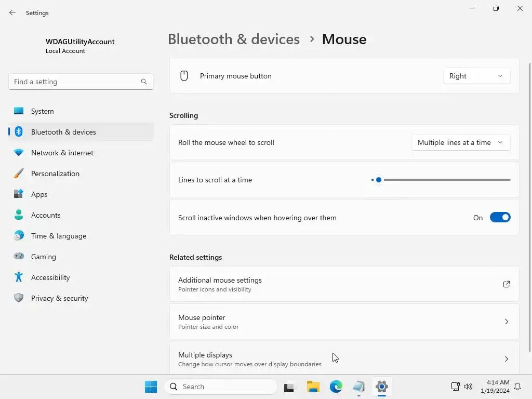This screenshot has height=399, width=532.
Task: Click the Accessibility figure icon
Action: (19, 277)
